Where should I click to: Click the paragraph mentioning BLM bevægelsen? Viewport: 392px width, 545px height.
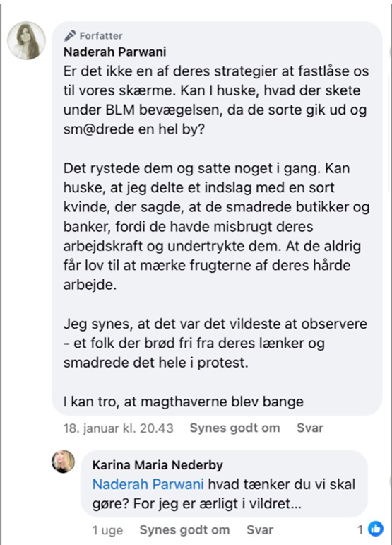point(216,100)
